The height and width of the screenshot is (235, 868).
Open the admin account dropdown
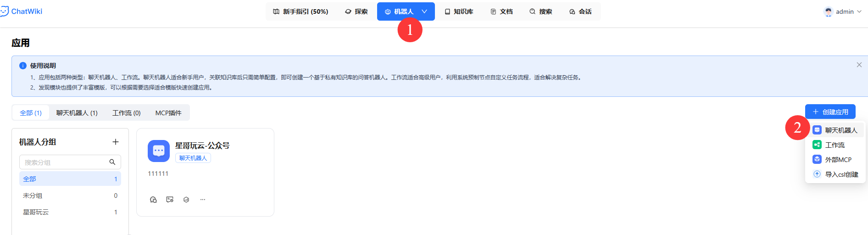click(x=843, y=12)
